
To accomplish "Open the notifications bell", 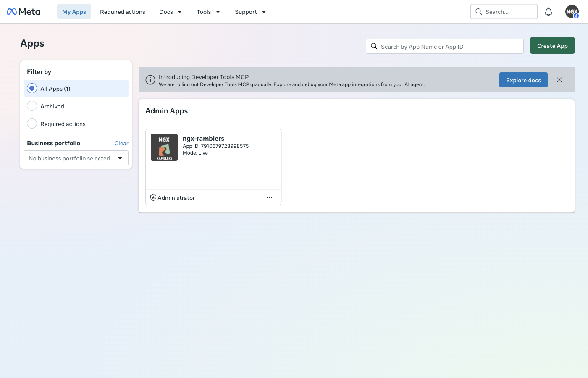I will pyautogui.click(x=549, y=12).
